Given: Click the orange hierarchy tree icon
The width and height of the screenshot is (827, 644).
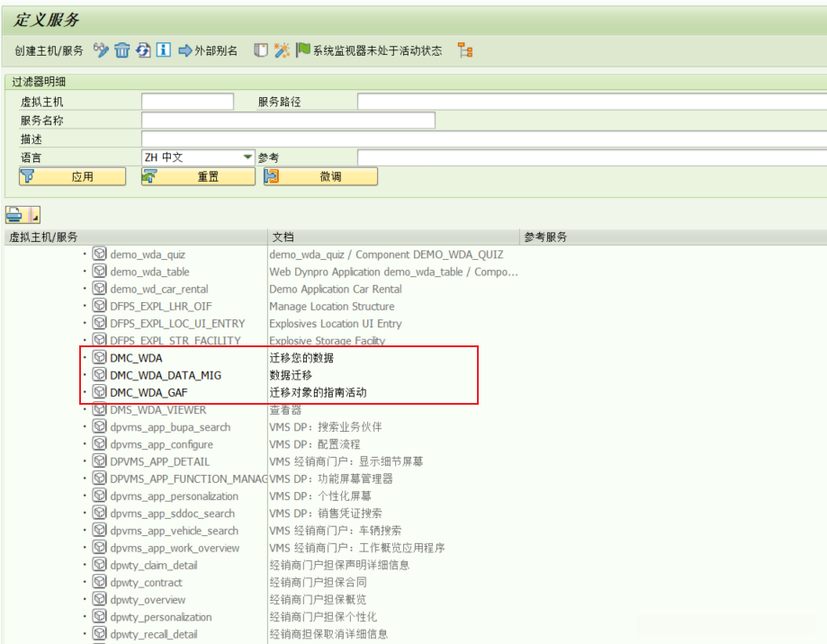Looking at the screenshot, I should pyautogui.click(x=465, y=50).
